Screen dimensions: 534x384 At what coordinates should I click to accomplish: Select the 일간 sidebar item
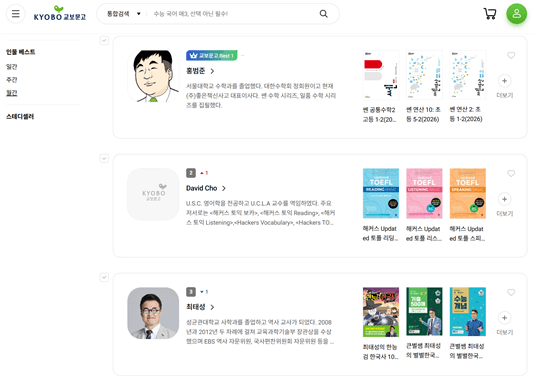point(12,67)
